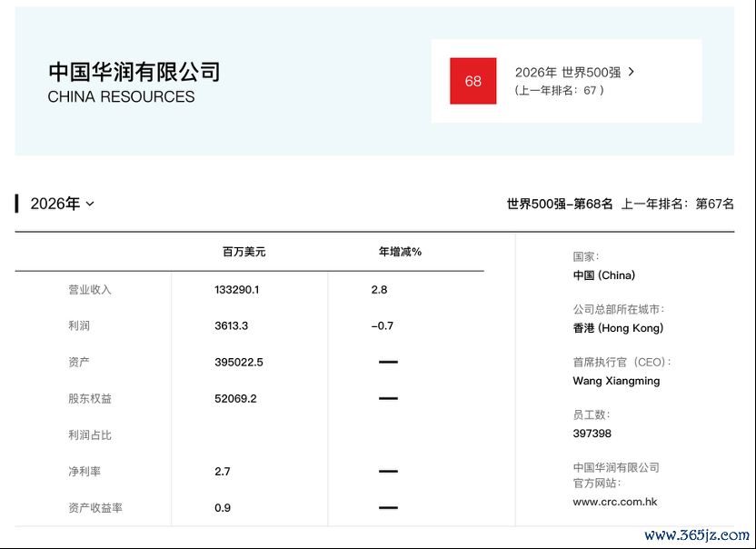Viewport: 756px width, 549px height.
Task: Click the 世界500强-第68名 ranking text
Action: (x=560, y=204)
